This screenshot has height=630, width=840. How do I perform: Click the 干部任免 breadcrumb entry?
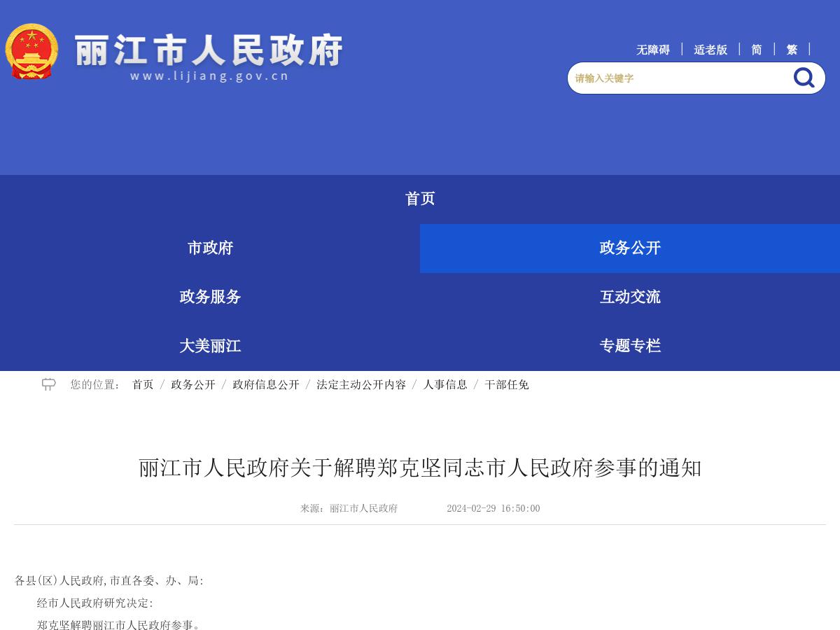pyautogui.click(x=506, y=384)
